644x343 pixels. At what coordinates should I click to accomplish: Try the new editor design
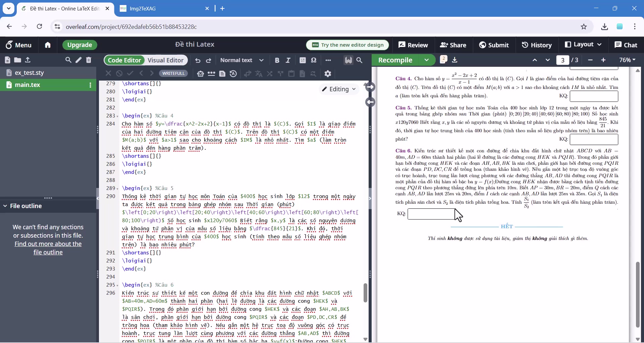tap(347, 45)
